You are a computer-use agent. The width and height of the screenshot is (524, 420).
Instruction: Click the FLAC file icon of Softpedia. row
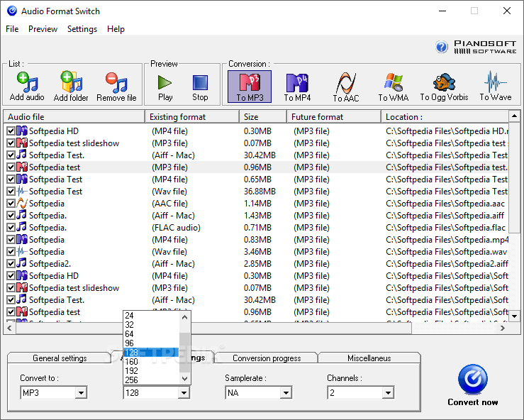click(22, 227)
